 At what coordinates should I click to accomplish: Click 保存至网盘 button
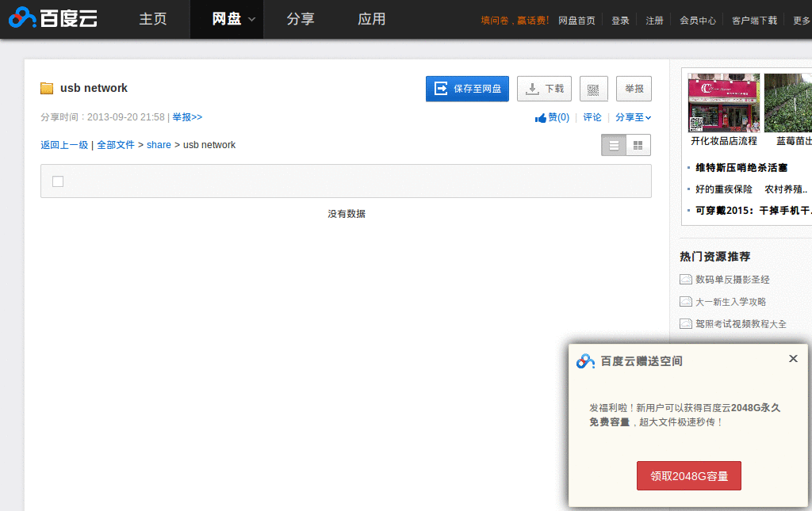pyautogui.click(x=467, y=89)
